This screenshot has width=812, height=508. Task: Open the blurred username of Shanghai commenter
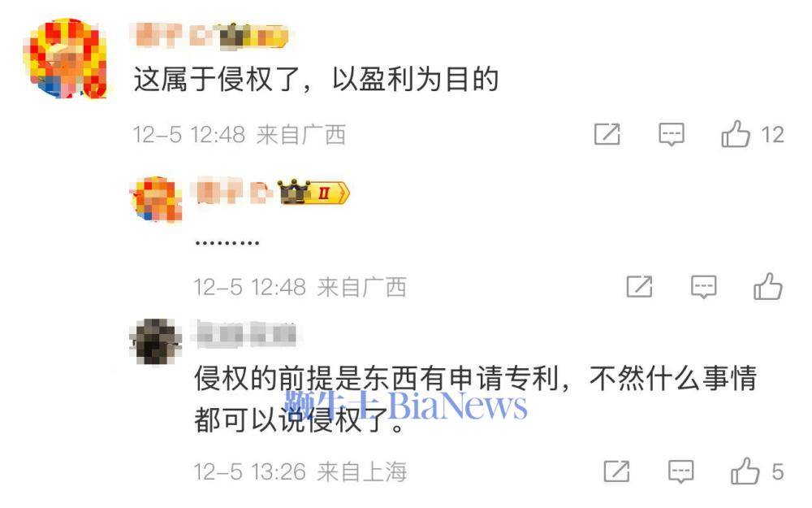tap(245, 334)
